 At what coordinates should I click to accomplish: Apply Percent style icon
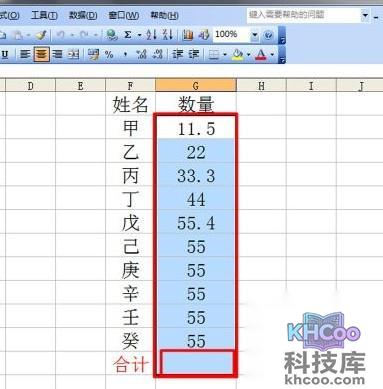pyautogui.click(x=109, y=54)
